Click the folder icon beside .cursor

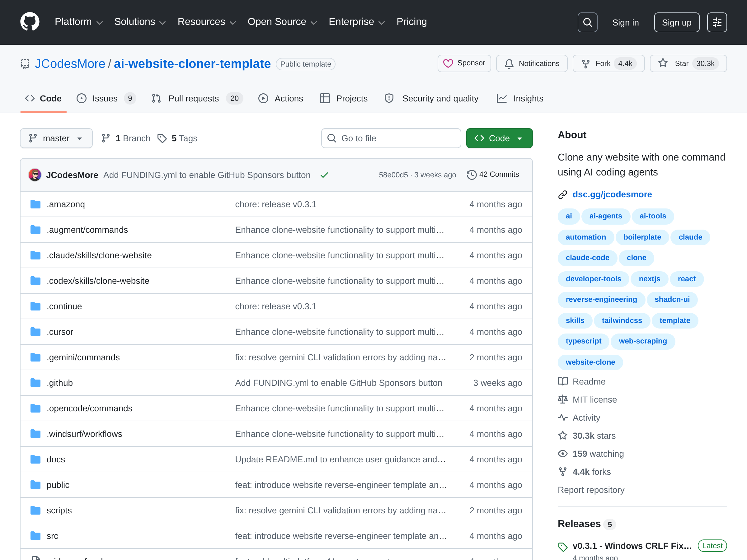[x=35, y=332]
